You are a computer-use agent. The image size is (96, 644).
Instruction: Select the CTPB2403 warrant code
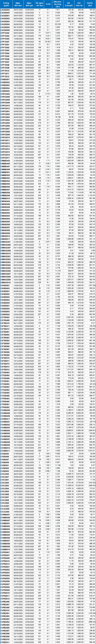[5, 399]
